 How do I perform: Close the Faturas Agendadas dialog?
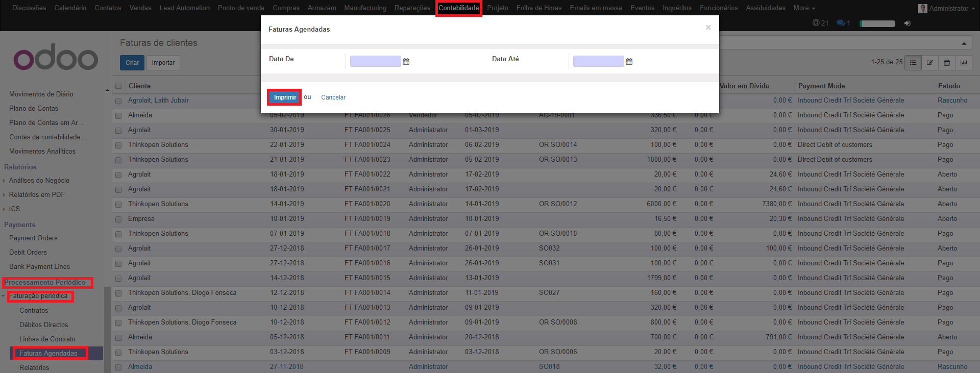pyautogui.click(x=708, y=28)
